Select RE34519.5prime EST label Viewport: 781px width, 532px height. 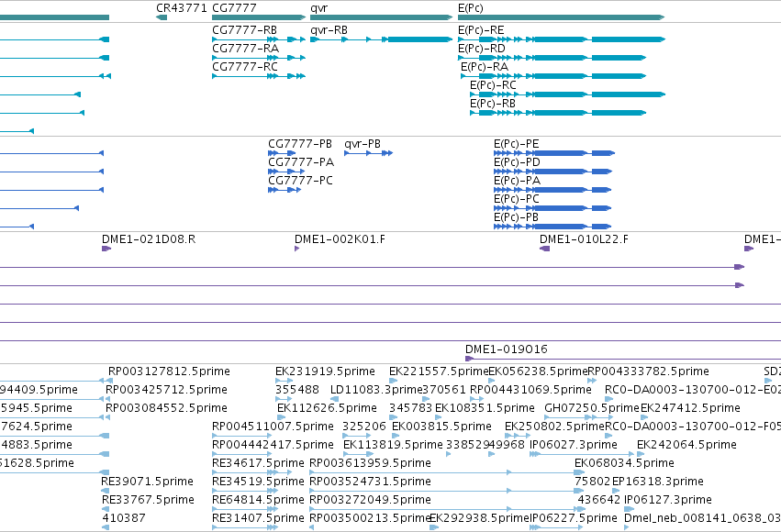258,482
